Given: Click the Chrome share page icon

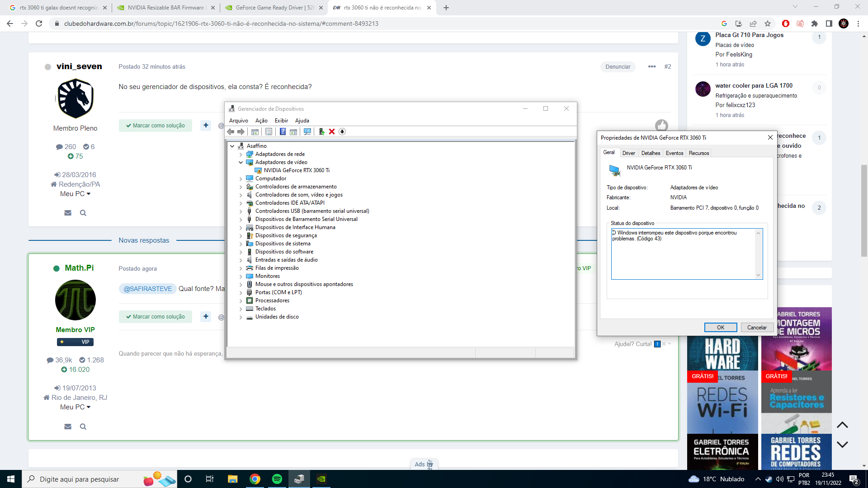Looking at the screenshot, I should 753,23.
